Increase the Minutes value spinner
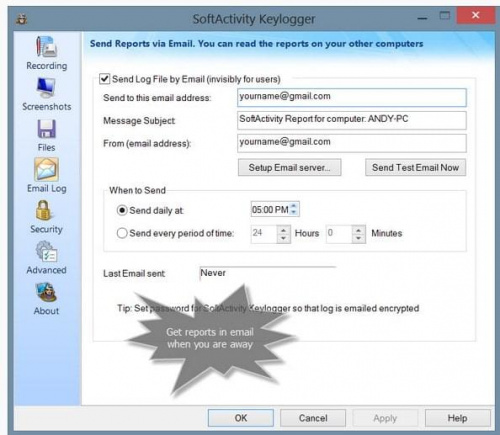 [x=359, y=230]
